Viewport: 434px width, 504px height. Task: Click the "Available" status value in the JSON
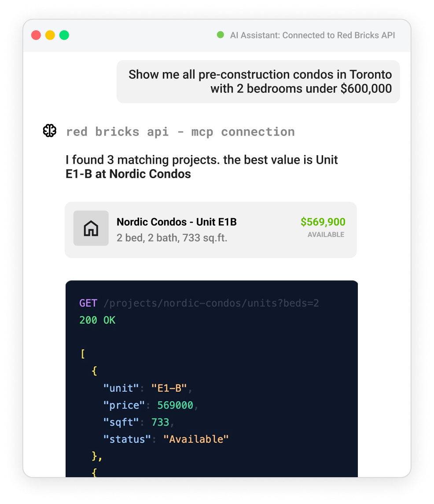[196, 439]
